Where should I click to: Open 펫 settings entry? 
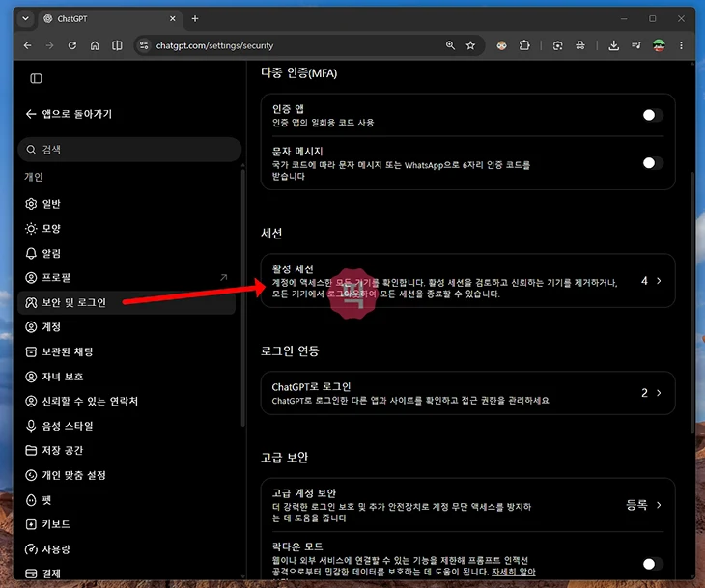click(x=127, y=500)
